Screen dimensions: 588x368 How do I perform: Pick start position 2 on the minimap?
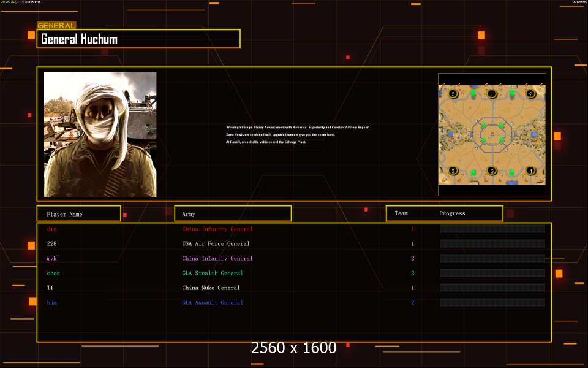click(531, 94)
